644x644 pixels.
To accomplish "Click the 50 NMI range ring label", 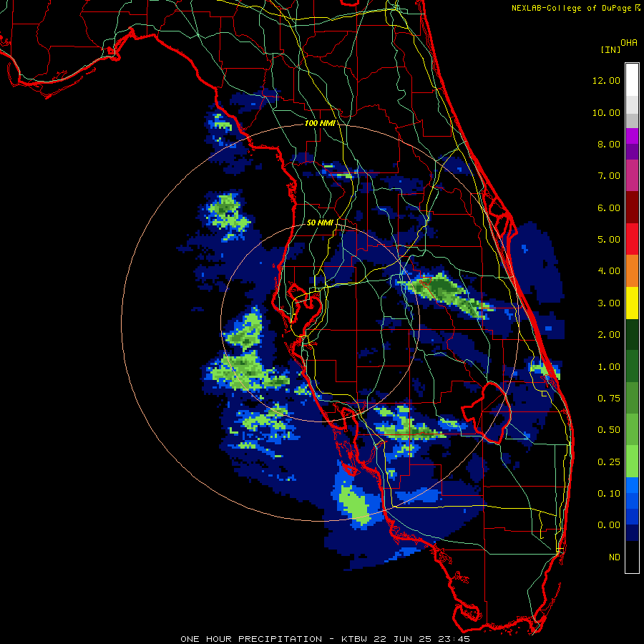I will [320, 223].
